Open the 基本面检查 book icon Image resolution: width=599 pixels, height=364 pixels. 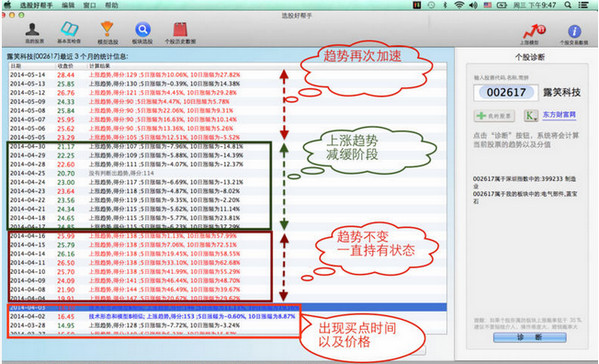[69, 32]
